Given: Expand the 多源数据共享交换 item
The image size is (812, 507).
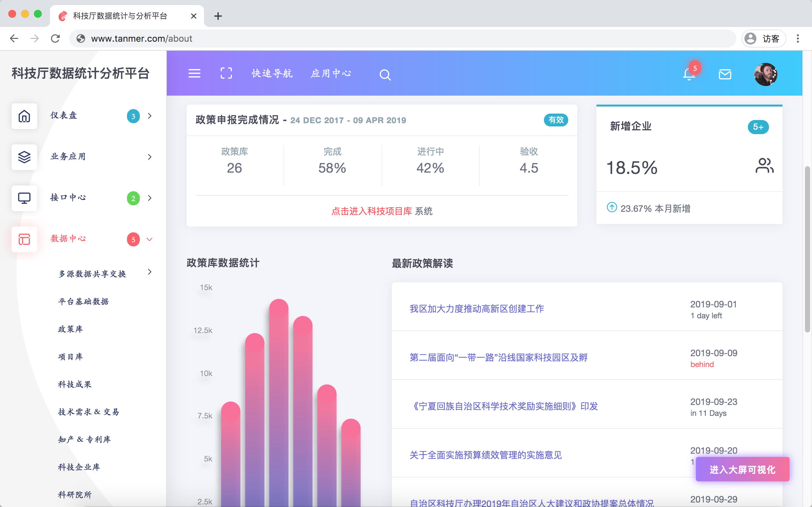Looking at the screenshot, I should [x=149, y=272].
